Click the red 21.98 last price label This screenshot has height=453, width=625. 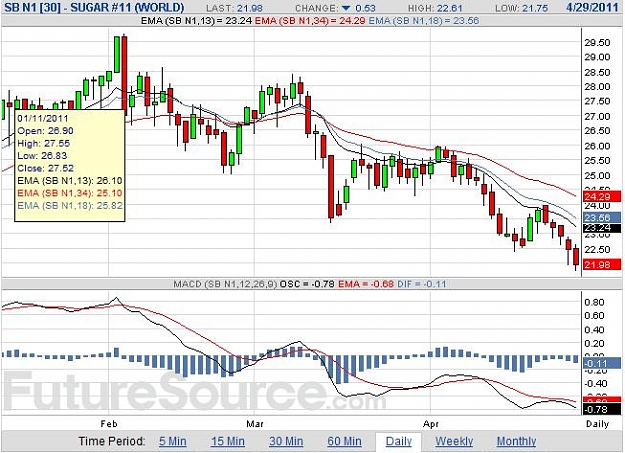[602, 264]
